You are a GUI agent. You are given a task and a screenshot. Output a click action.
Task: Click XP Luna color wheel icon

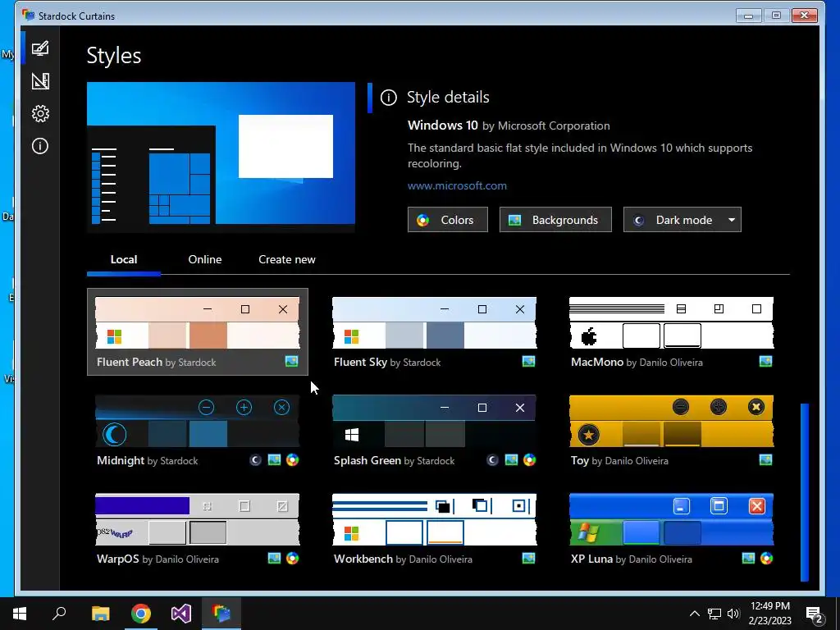point(767,559)
